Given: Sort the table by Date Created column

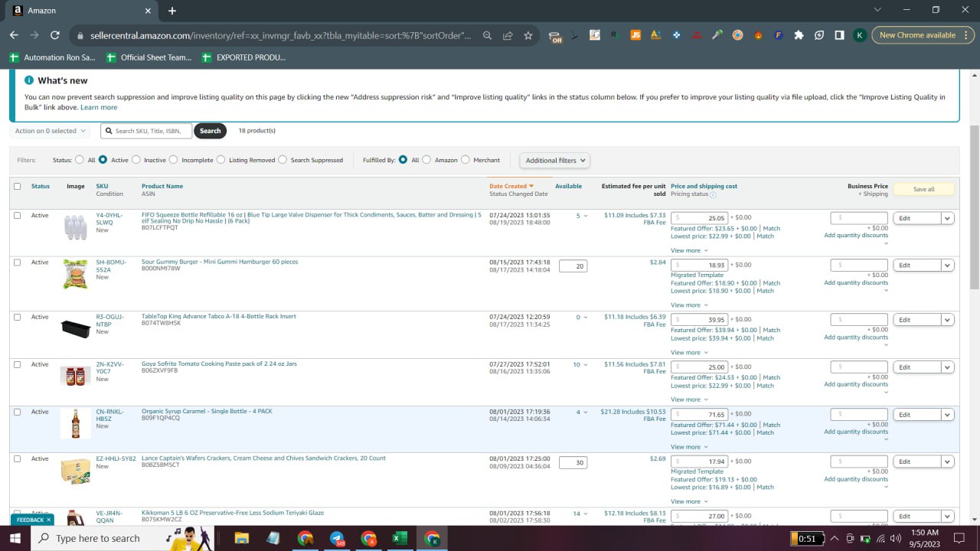Looking at the screenshot, I should 511,186.
